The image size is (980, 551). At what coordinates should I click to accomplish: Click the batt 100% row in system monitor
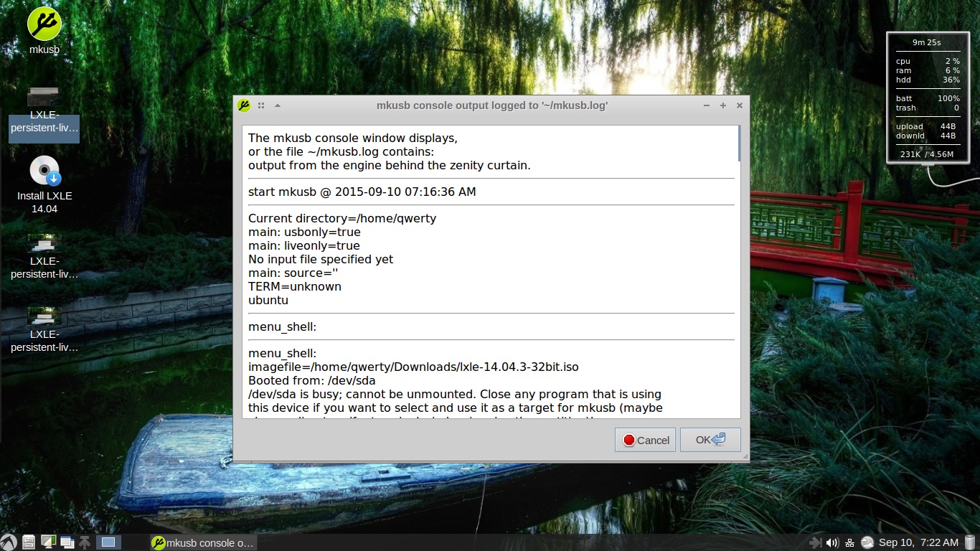(x=928, y=98)
